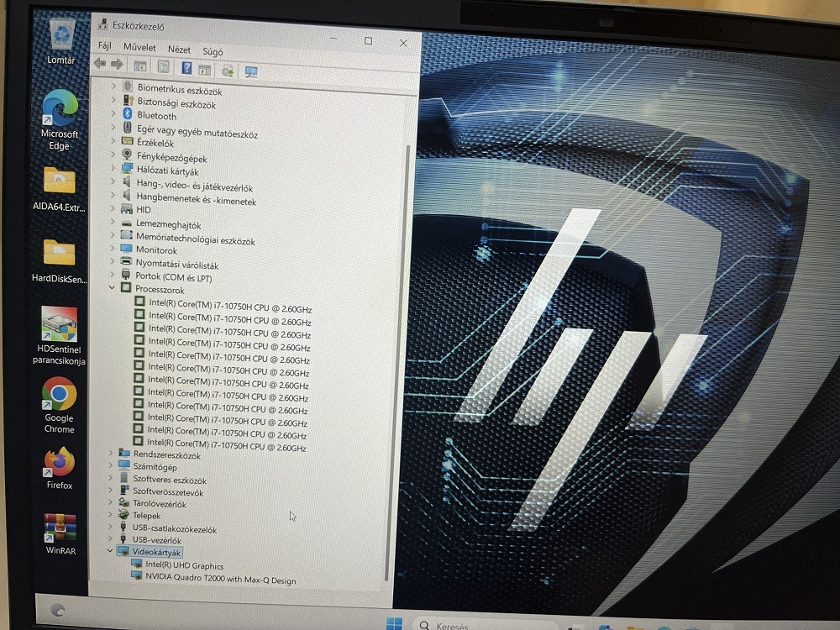Image resolution: width=840 pixels, height=630 pixels.
Task: Open the Firefox desktop shortcut
Action: coord(59,468)
